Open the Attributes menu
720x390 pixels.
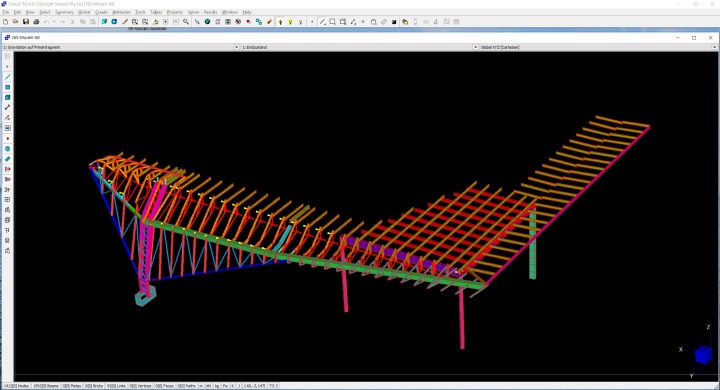click(x=121, y=12)
